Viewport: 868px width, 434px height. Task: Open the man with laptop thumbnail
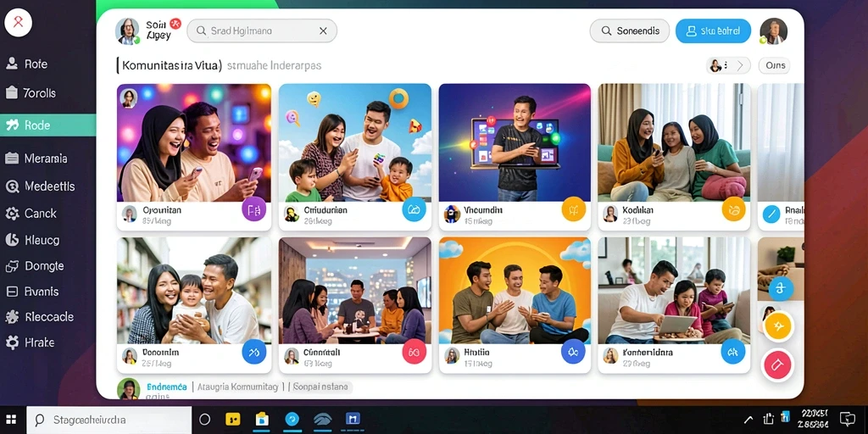point(515,142)
